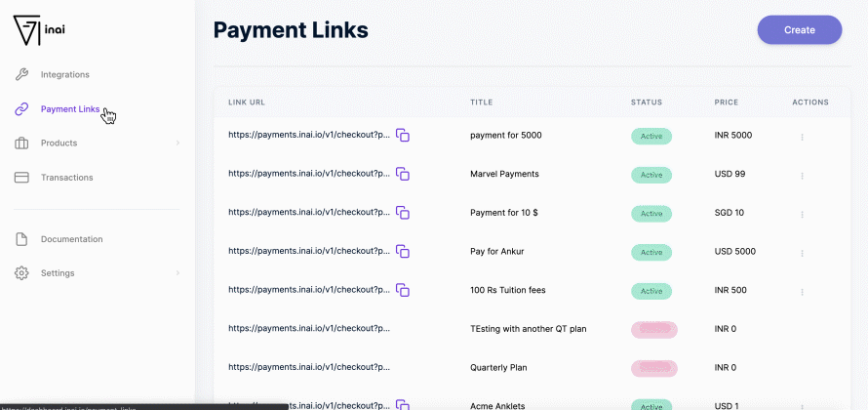This screenshot has height=410, width=868.
Task: Open the Payment Links sidebar item
Action: tap(69, 109)
